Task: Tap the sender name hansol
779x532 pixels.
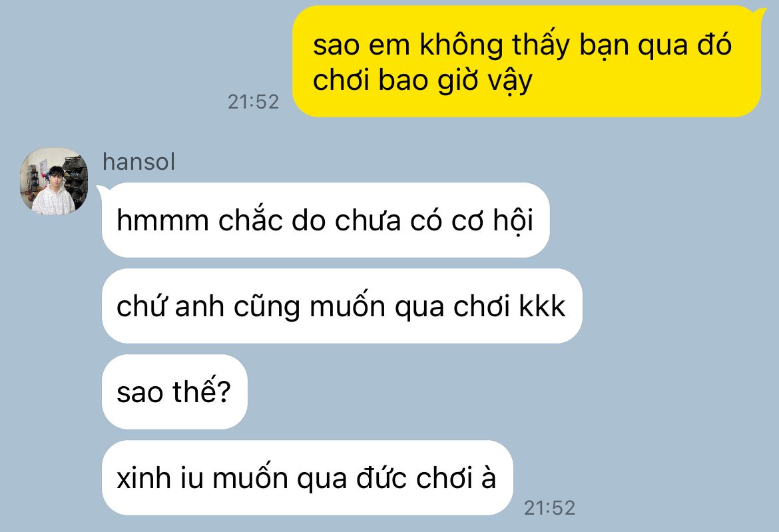Action: (x=138, y=162)
